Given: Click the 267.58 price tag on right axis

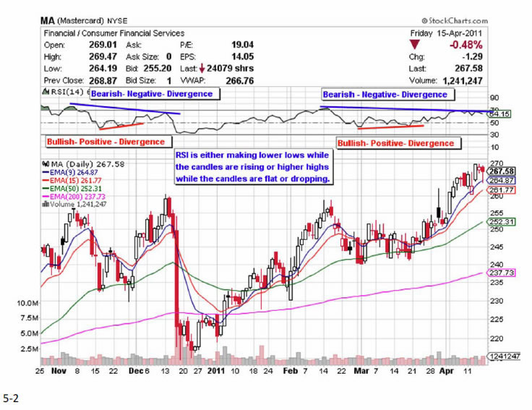Looking at the screenshot, I should pos(502,171).
